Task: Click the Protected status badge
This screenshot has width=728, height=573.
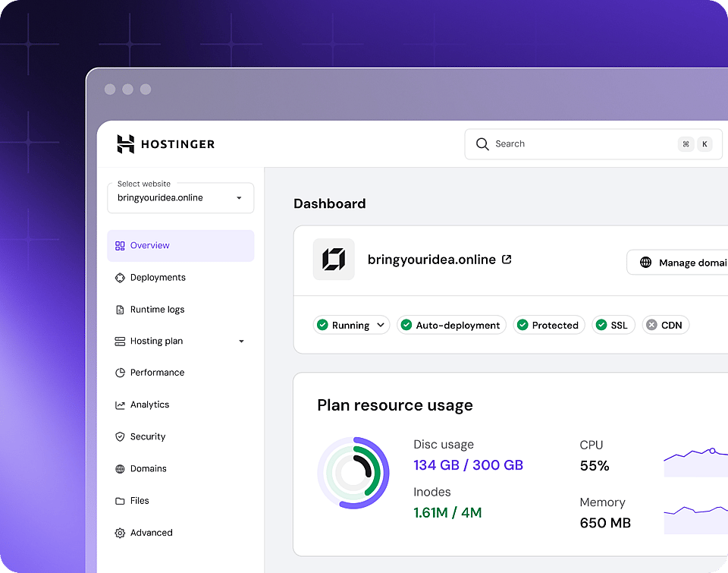Action: click(549, 325)
